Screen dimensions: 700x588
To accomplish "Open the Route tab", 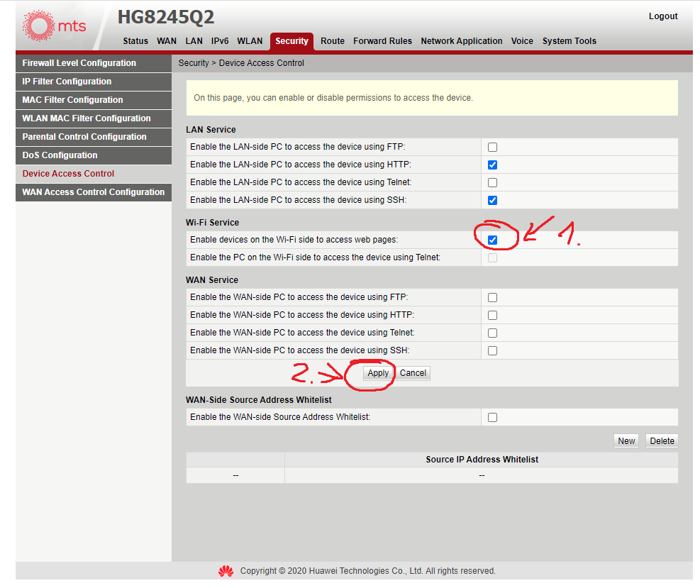I will coord(332,41).
